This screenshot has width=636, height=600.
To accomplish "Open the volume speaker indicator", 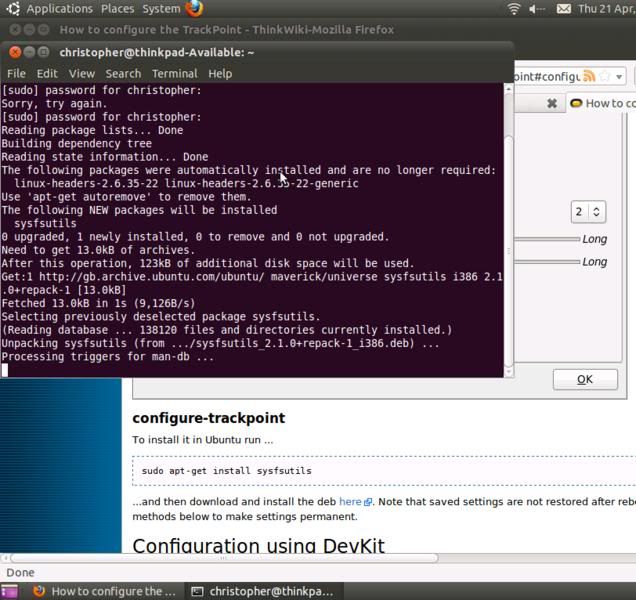I will [537, 9].
